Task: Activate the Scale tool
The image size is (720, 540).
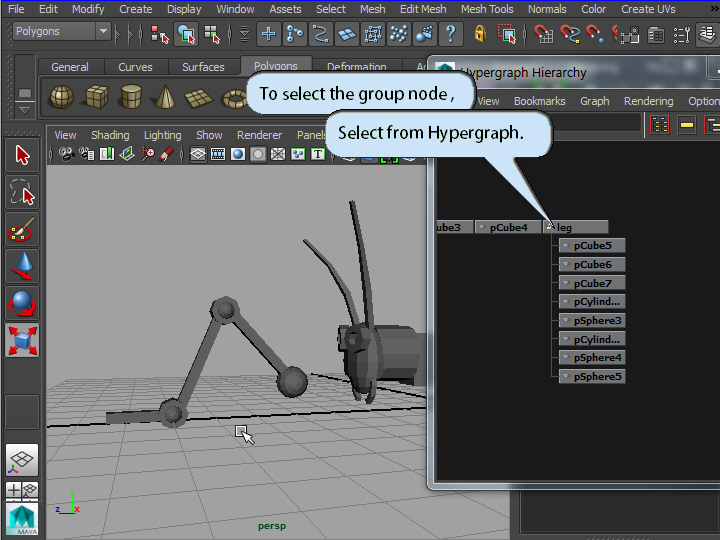Action: [x=22, y=341]
